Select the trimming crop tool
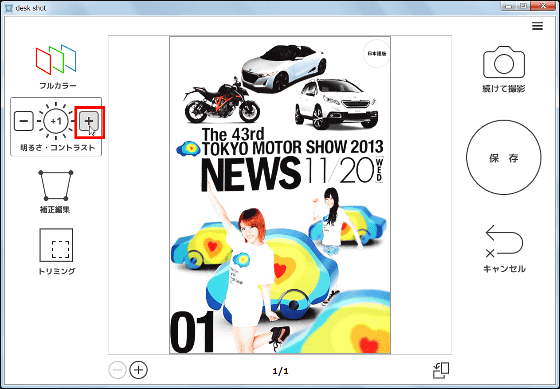This screenshot has height=389, width=560. tap(56, 245)
